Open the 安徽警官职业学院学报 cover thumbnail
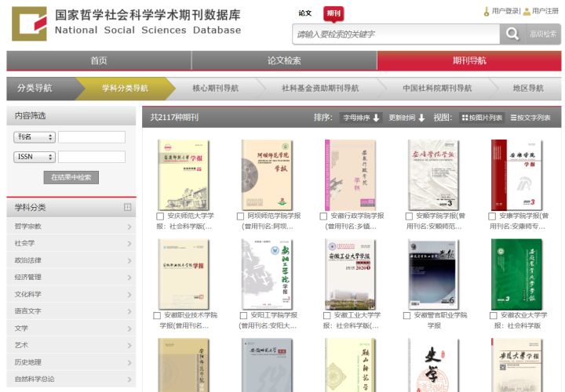Screen dimensions: 565x392 pos(433,274)
